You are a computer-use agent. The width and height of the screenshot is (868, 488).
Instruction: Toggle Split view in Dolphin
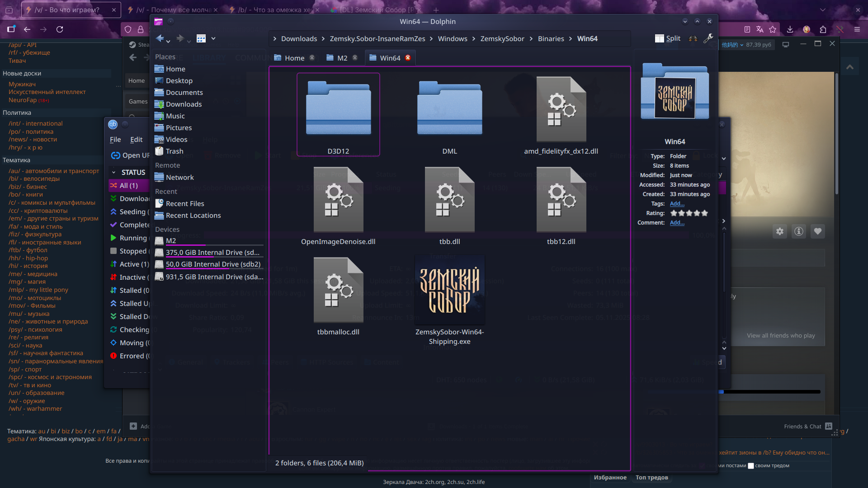point(668,39)
